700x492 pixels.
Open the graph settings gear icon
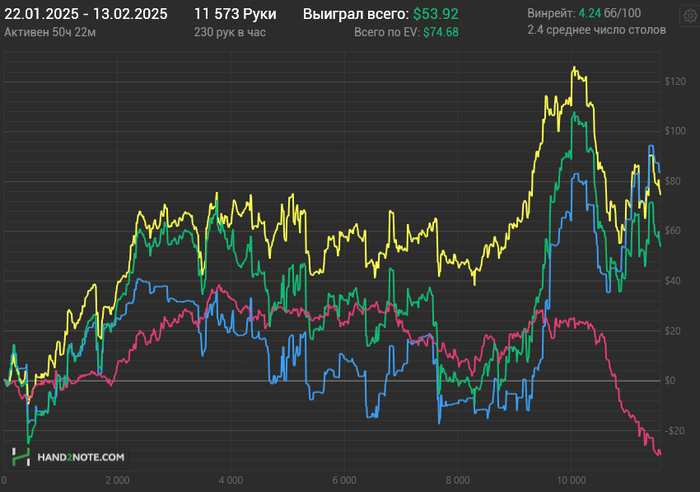(690, 17)
